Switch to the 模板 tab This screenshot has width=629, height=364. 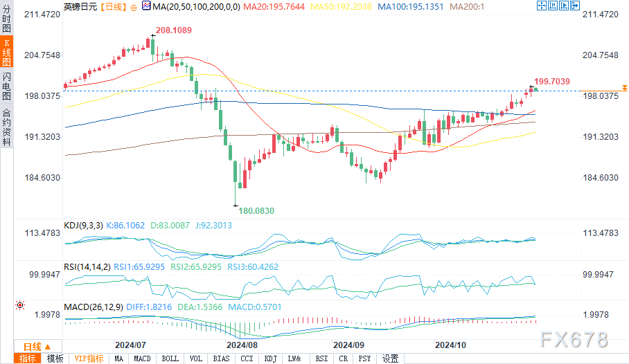[55, 358]
